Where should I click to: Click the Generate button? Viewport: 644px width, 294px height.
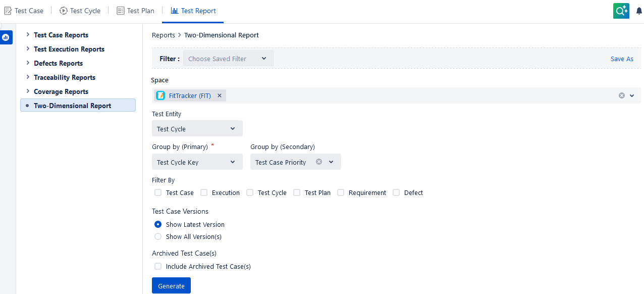(x=171, y=285)
